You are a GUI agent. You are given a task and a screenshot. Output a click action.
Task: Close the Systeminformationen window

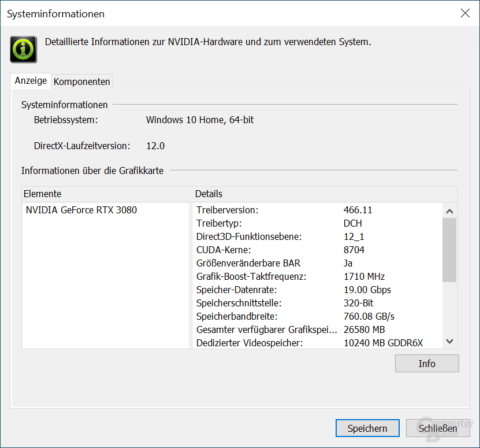pos(465,13)
